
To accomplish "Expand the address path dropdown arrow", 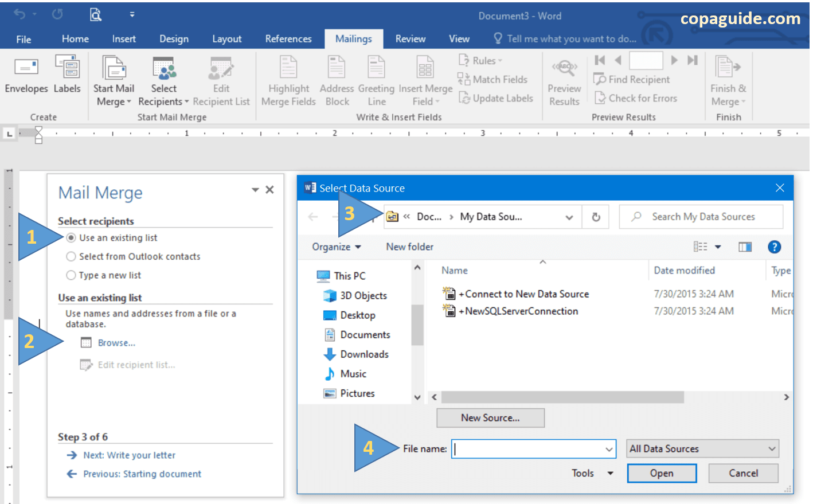I will pyautogui.click(x=569, y=217).
